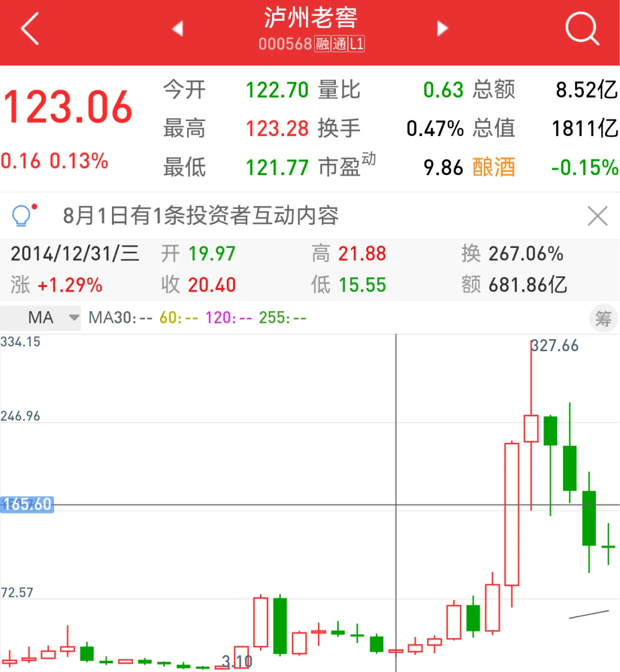This screenshot has height=672, width=620.
Task: Tap the 通 connect badge
Action: [x=339, y=44]
